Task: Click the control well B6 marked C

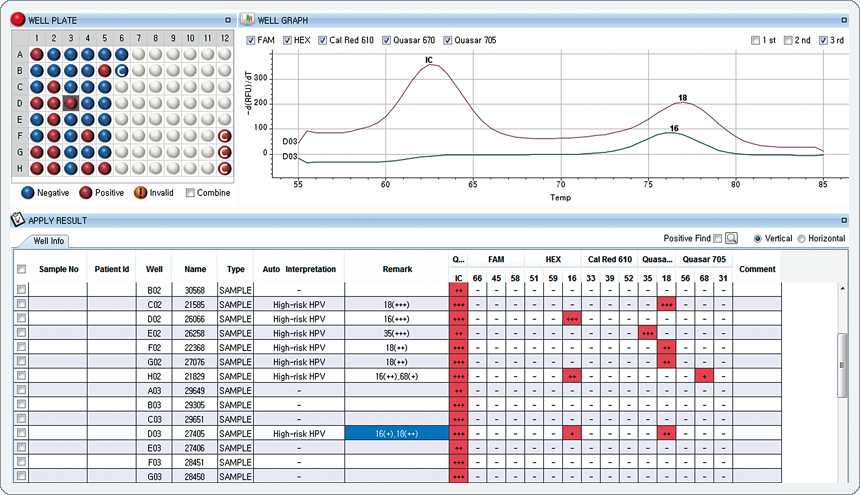Action: coord(122,70)
